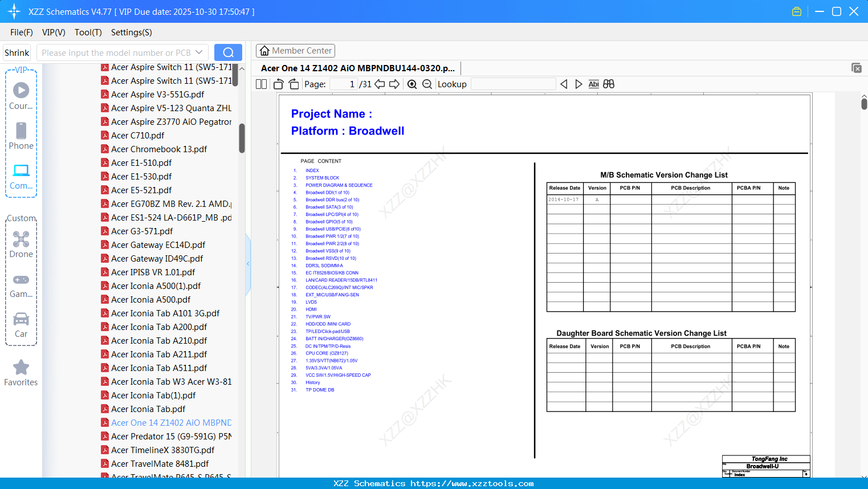Viewport: 868px width, 489px height.
Task: Open the TP DOME DB page link
Action: (320, 390)
